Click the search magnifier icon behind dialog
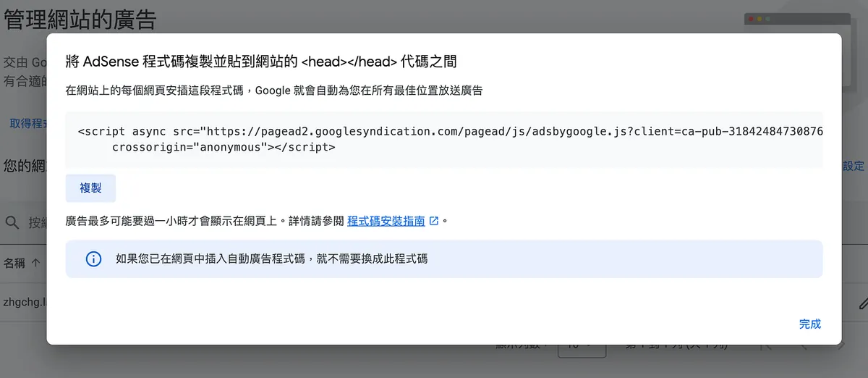 [x=12, y=222]
